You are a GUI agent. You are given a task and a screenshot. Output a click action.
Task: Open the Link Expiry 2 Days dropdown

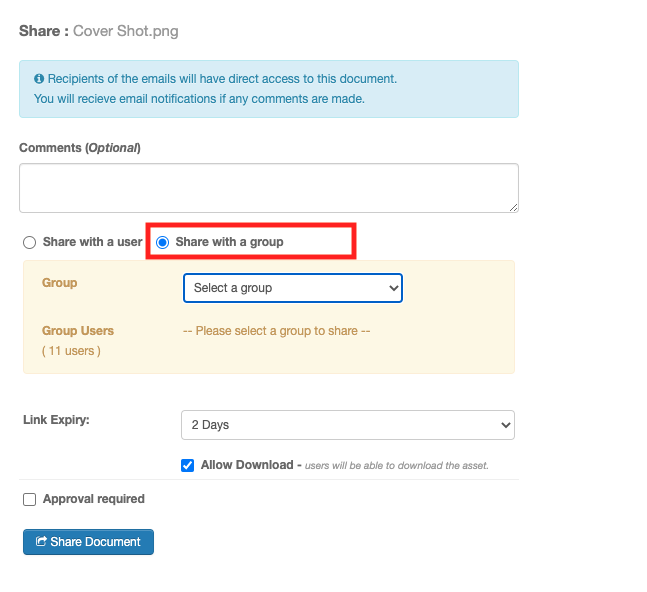[x=347, y=425]
